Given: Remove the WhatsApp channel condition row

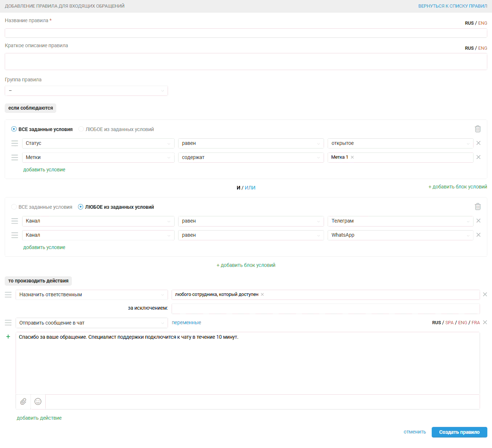Looking at the screenshot, I should (478, 235).
